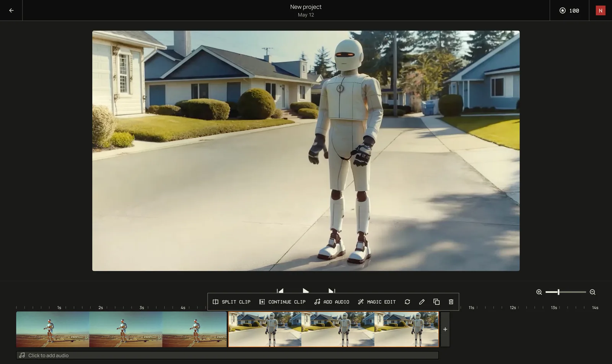612x364 pixels.
Task: Select the first desert robot clip
Action: (122, 329)
